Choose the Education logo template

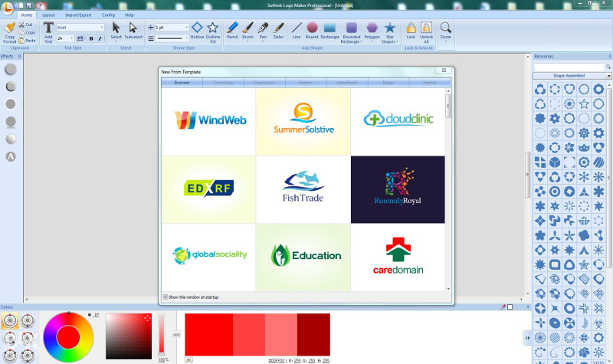point(303,257)
